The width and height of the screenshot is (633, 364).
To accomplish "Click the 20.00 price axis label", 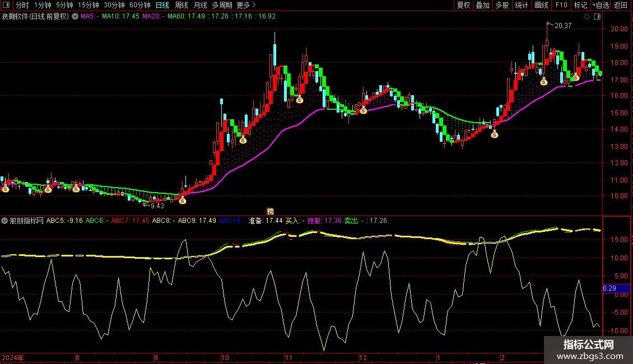I will coord(619,29).
